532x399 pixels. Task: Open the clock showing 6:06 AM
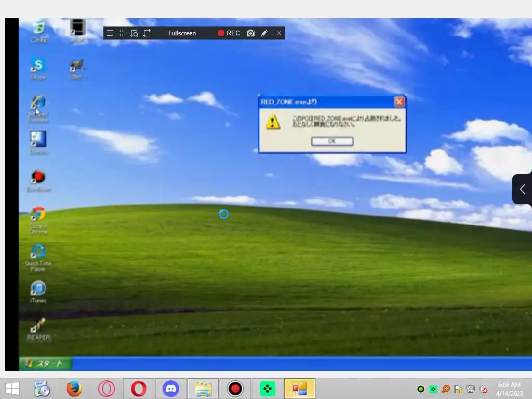(509, 389)
